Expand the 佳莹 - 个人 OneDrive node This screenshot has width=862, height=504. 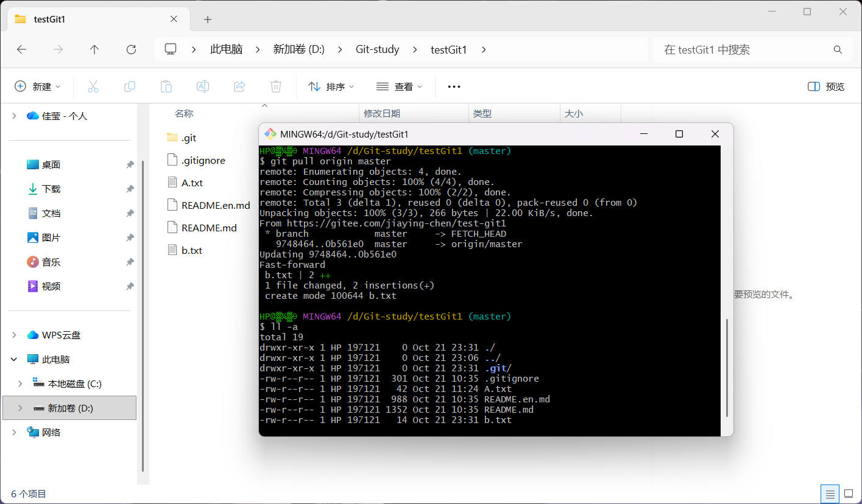click(14, 116)
